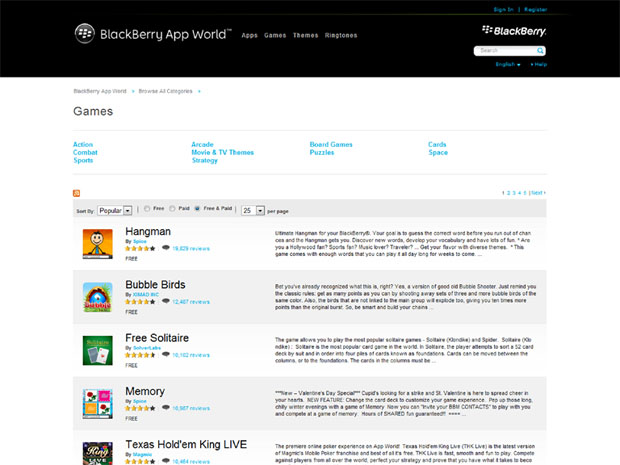Click the review bubble icon for Bubble Birds

pyautogui.click(x=166, y=301)
